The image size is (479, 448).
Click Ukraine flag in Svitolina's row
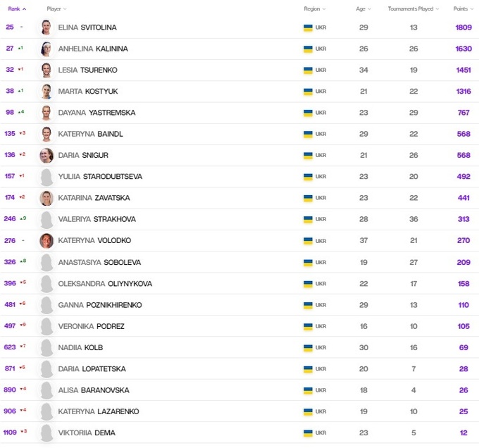[x=308, y=27]
